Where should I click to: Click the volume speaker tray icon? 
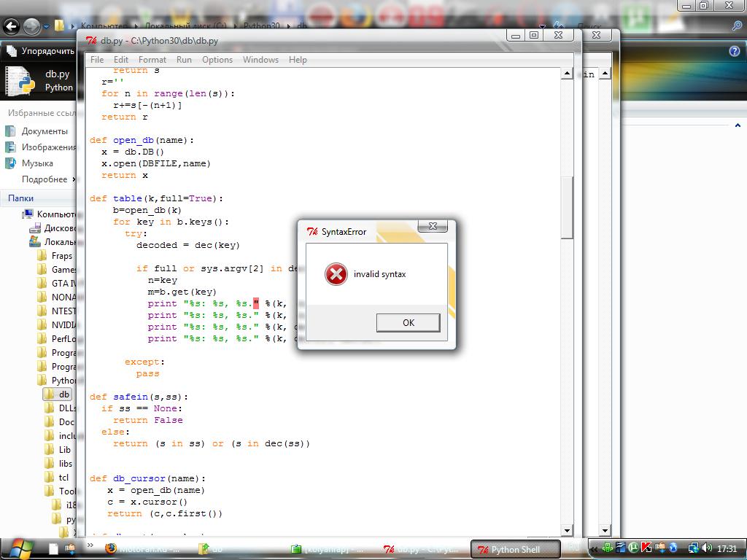706,548
